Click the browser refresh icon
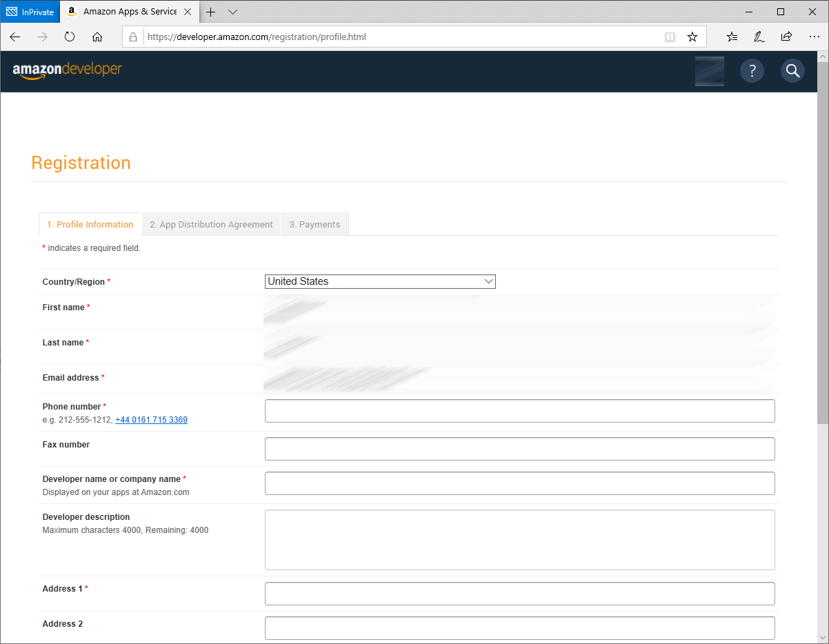The width and height of the screenshot is (829, 644). pyautogui.click(x=70, y=37)
